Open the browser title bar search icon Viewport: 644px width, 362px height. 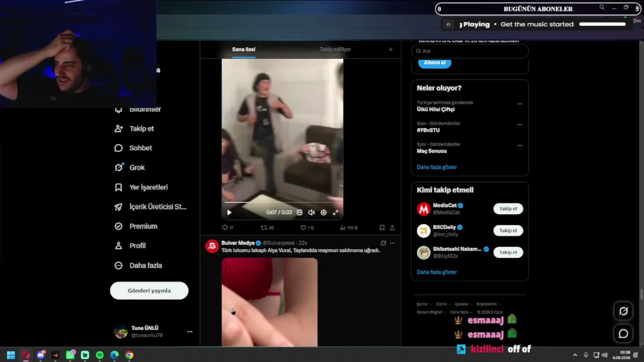tap(602, 8)
